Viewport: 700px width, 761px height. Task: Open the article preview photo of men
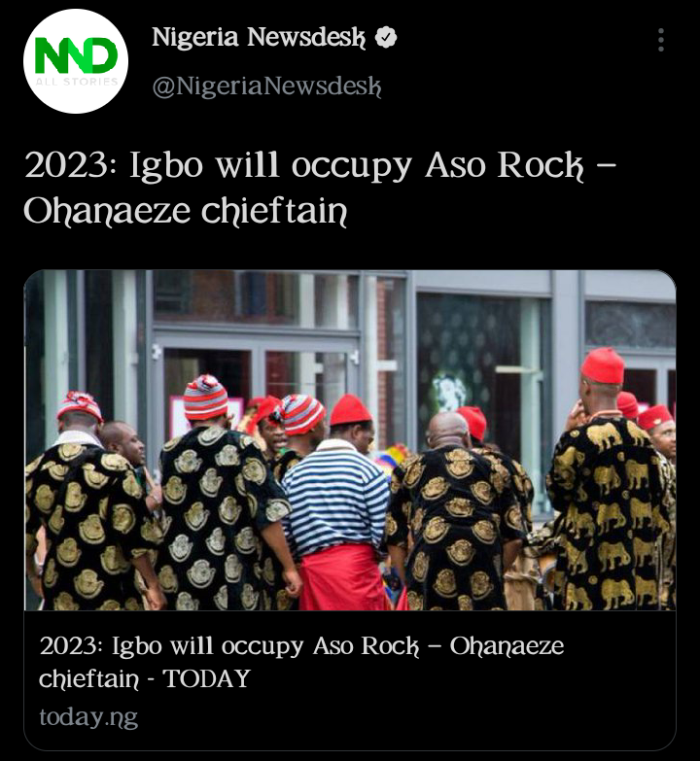coord(350,440)
